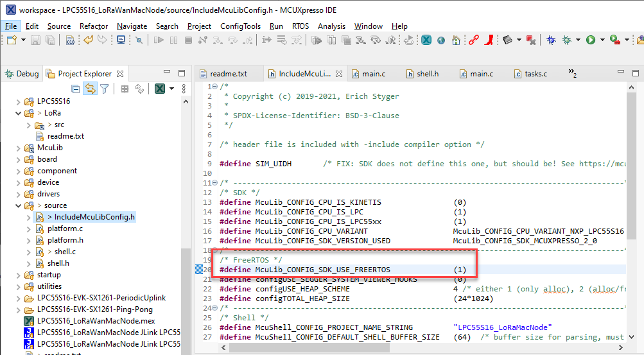Click the home icon in toolbar
Screen dimensions: 644x355
(456, 40)
